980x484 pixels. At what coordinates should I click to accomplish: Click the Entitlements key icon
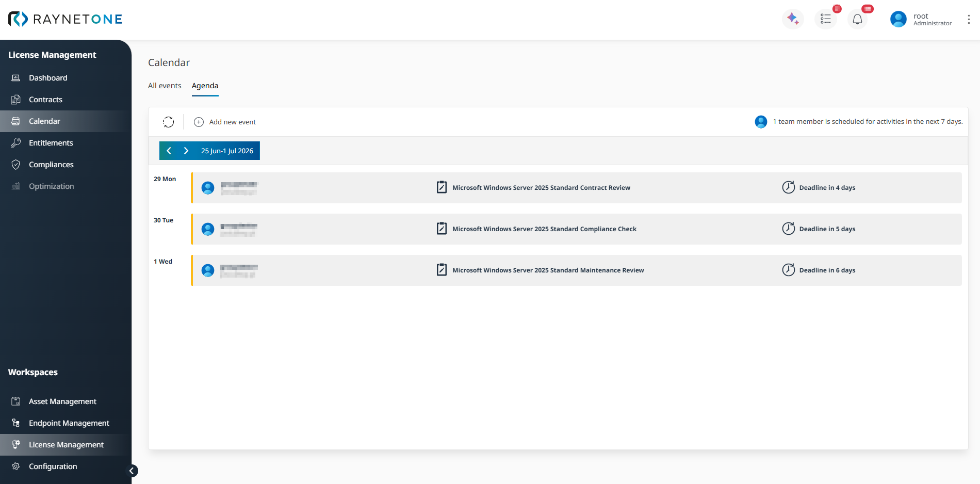click(16, 143)
